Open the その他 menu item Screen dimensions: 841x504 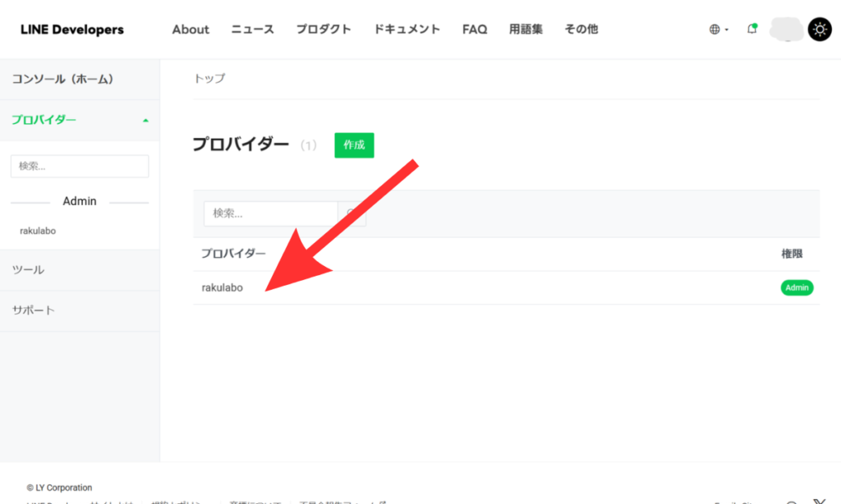[x=581, y=30]
